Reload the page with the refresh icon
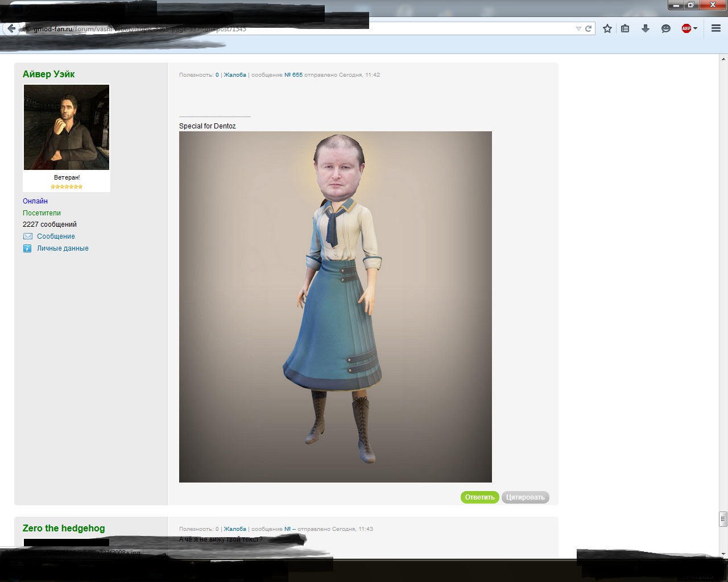The image size is (728, 582). tap(589, 28)
